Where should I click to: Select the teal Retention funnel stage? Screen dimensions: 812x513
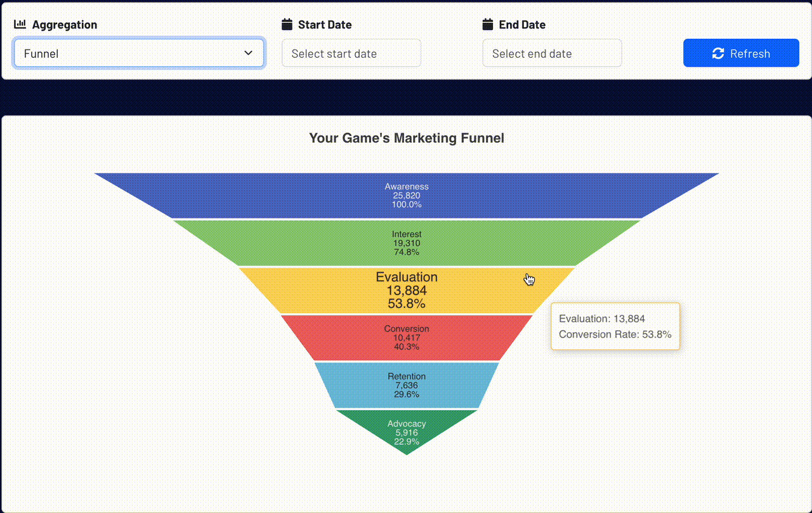point(406,383)
